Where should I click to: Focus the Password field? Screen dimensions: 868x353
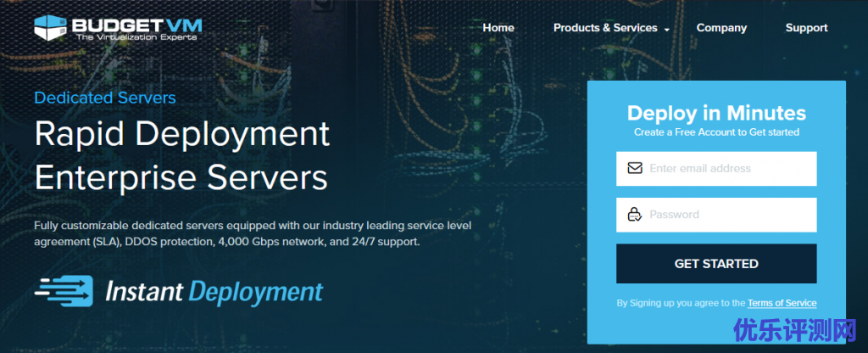point(716,215)
